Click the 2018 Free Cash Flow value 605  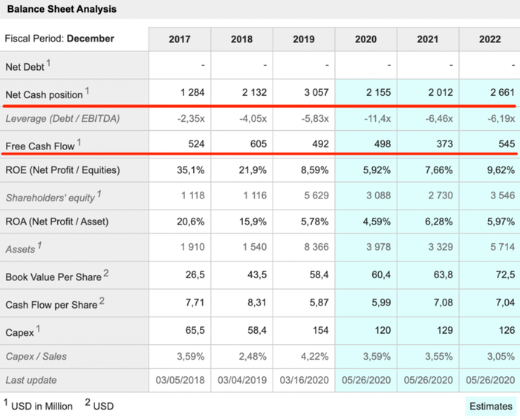coord(259,143)
